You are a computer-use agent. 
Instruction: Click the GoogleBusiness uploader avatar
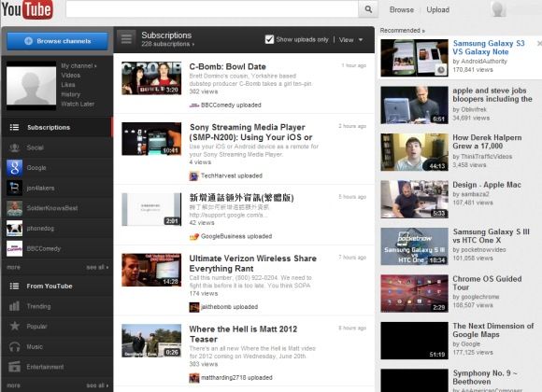[194, 236]
